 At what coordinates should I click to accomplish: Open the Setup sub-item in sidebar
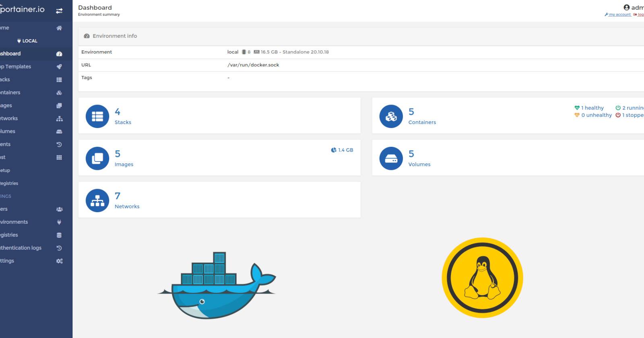point(5,170)
